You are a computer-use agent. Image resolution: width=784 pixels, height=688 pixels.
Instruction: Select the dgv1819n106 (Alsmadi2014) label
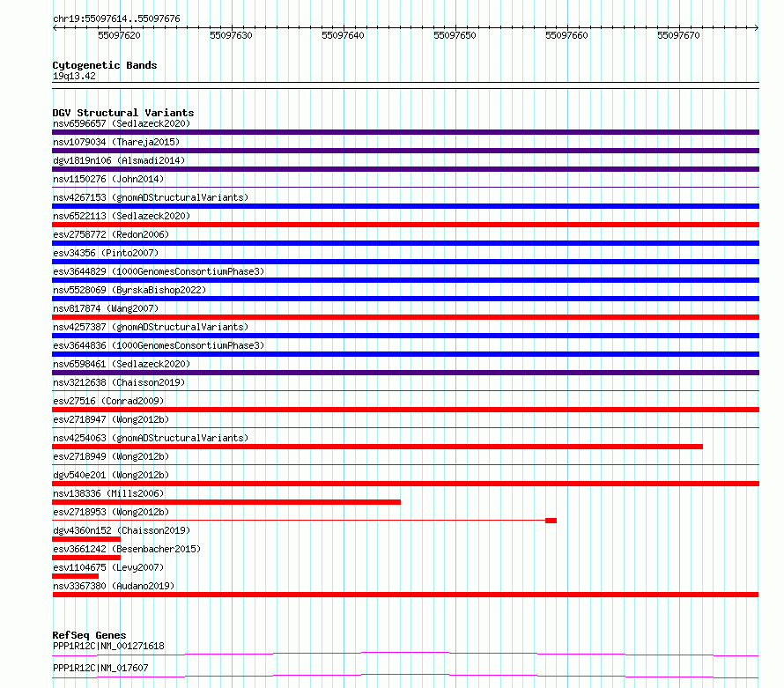(119, 160)
